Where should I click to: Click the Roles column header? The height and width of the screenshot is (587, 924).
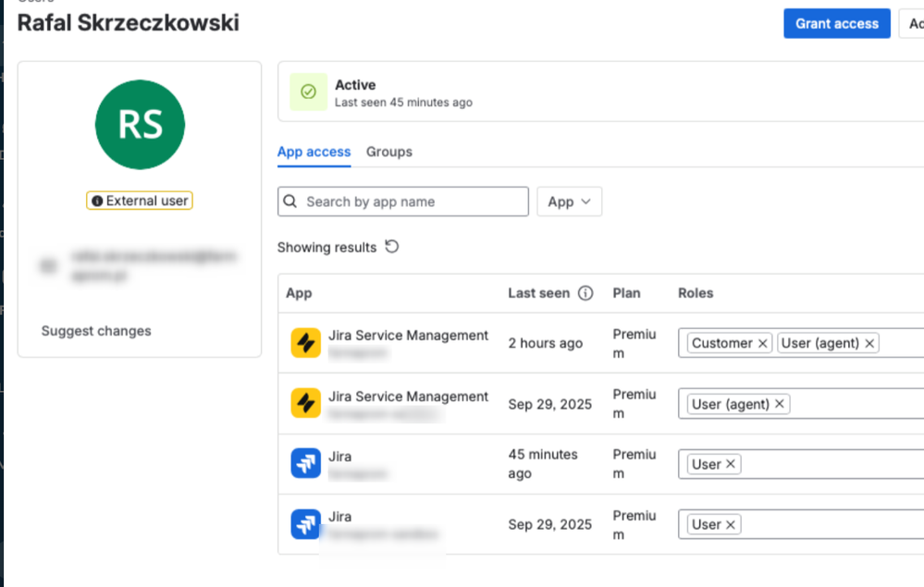click(x=696, y=293)
